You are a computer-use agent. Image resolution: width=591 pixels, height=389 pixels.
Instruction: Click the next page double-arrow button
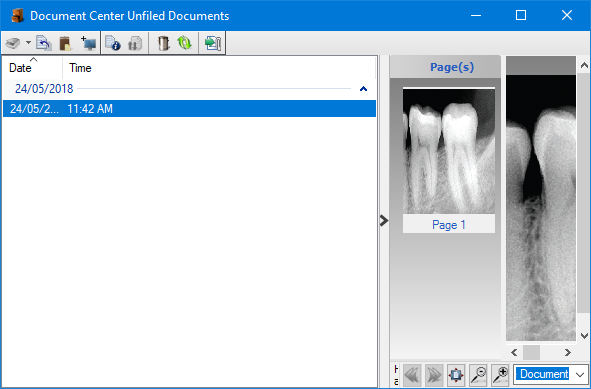pos(434,375)
